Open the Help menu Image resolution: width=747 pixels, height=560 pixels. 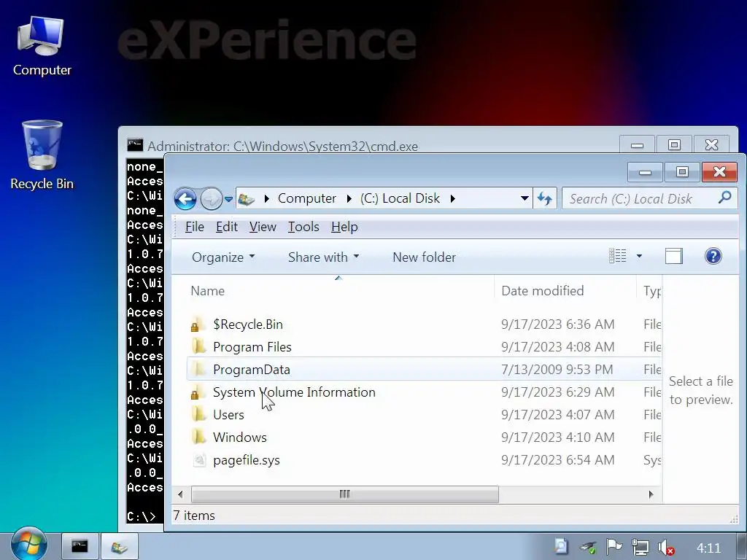click(344, 227)
